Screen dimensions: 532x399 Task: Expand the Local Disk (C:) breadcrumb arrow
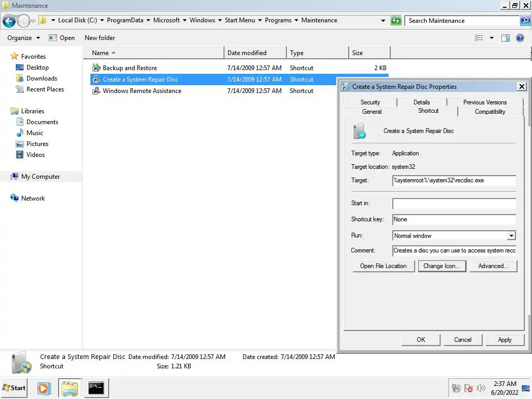click(102, 20)
